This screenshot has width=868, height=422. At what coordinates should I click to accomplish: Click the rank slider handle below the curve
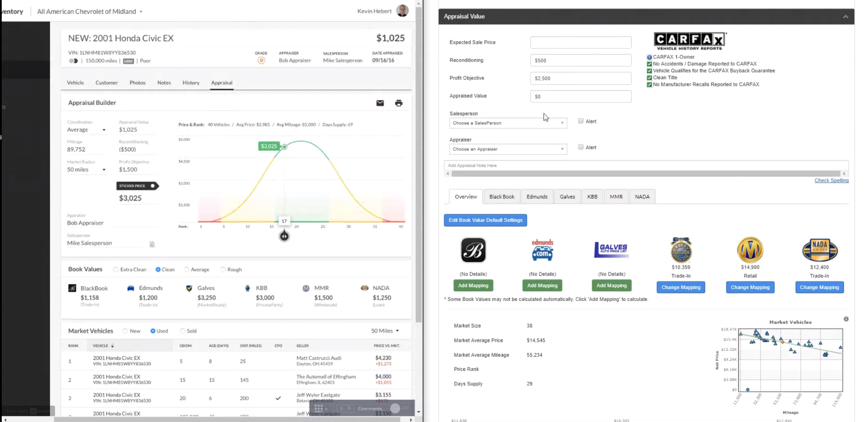(x=284, y=236)
